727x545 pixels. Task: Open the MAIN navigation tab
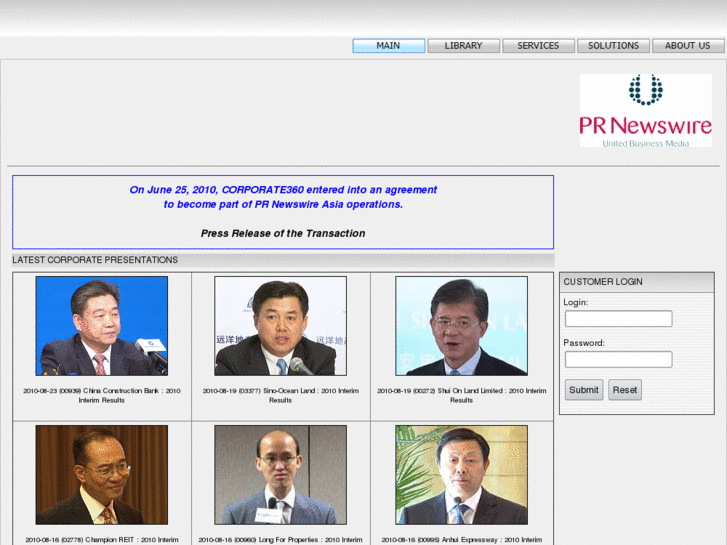click(x=389, y=45)
